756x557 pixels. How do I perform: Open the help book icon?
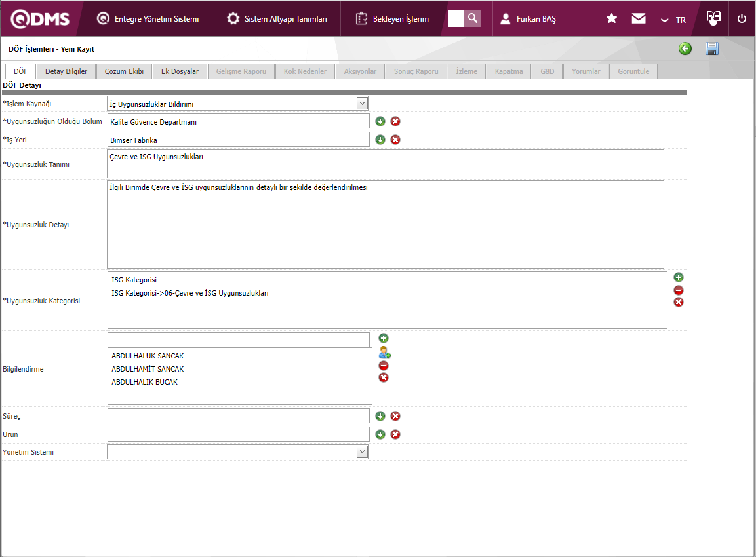[x=713, y=18]
